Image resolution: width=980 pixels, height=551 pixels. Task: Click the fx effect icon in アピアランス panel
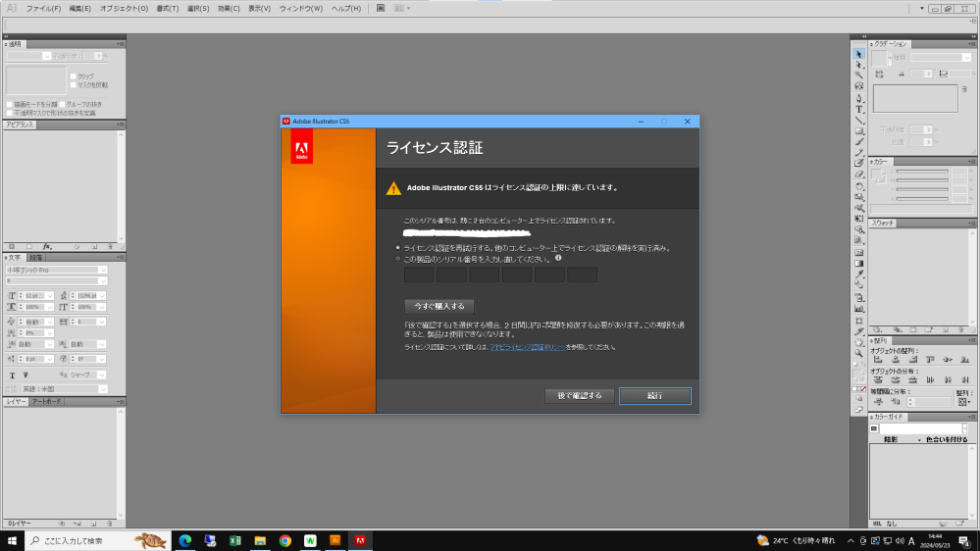click(47, 247)
